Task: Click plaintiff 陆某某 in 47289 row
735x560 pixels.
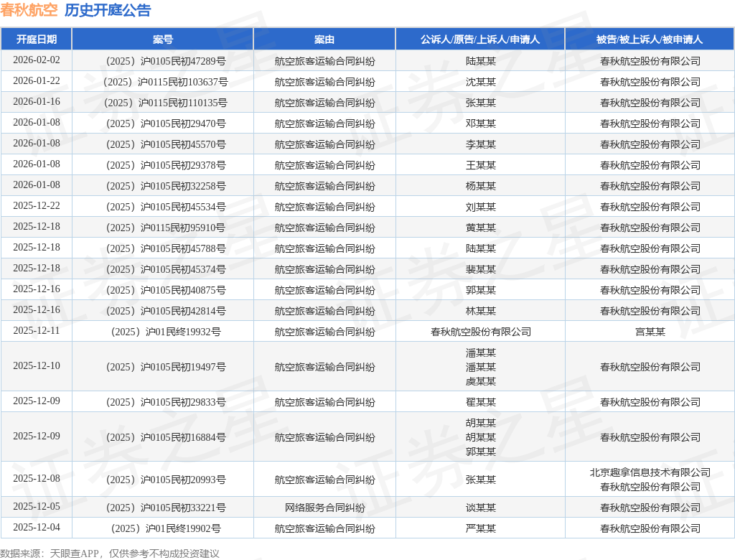Action: point(480,61)
